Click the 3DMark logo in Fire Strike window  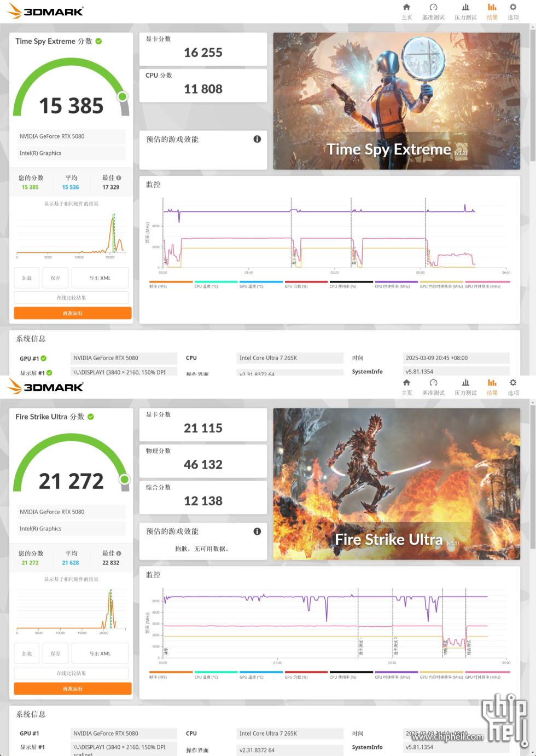click(45, 386)
